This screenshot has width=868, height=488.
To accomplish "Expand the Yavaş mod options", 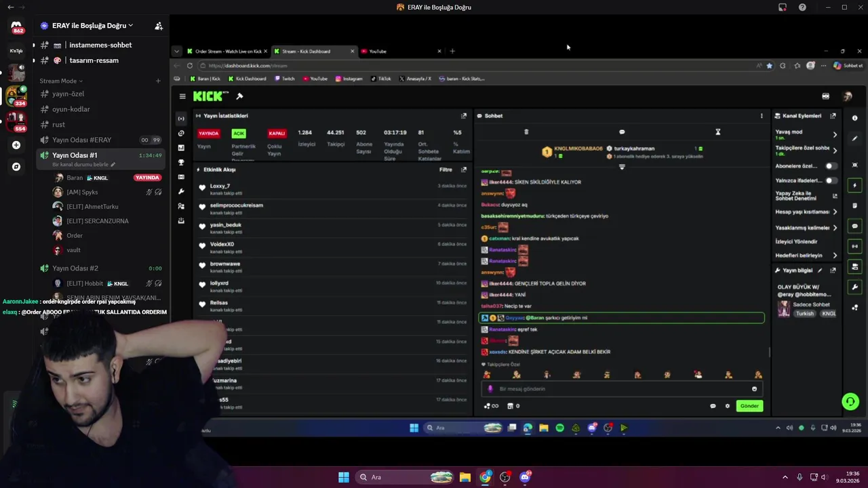I will pos(835,135).
